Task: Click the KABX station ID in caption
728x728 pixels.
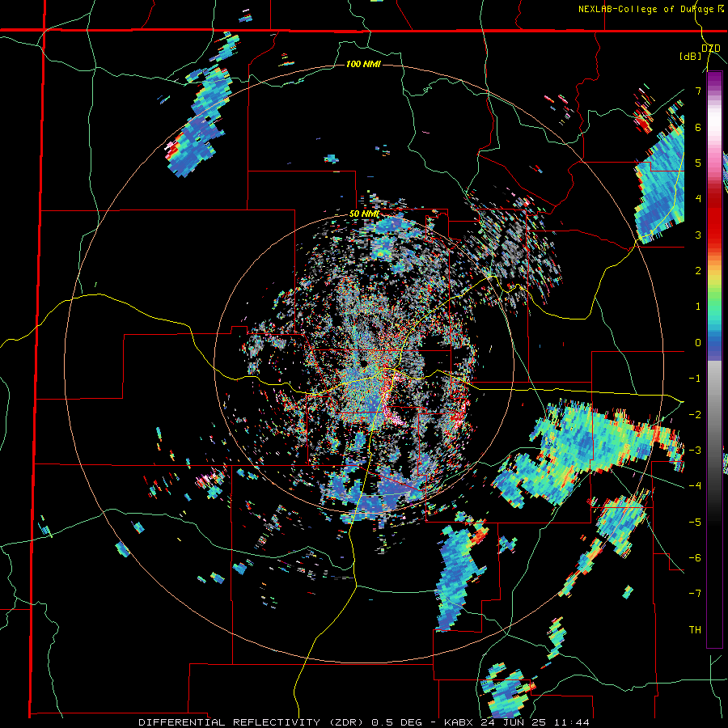Action: (459, 722)
